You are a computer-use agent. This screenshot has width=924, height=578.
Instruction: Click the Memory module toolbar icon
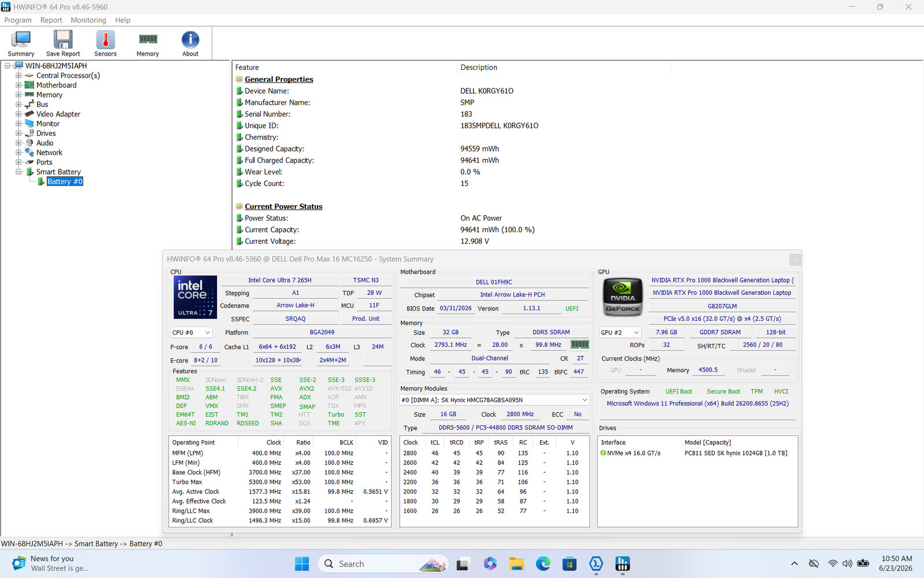click(x=148, y=43)
